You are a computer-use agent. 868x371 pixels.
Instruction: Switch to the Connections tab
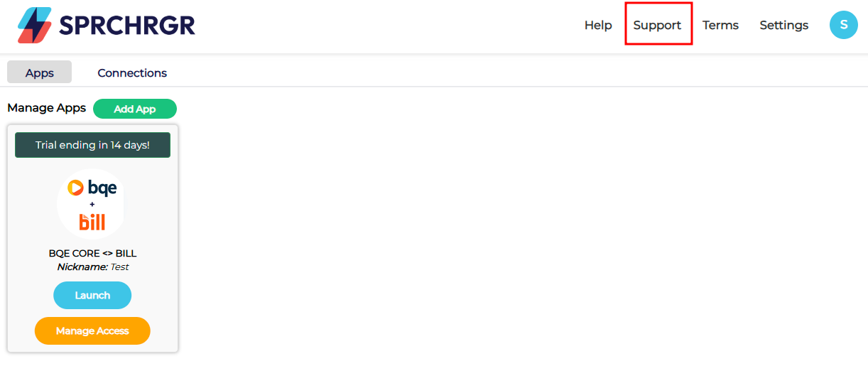coord(132,72)
